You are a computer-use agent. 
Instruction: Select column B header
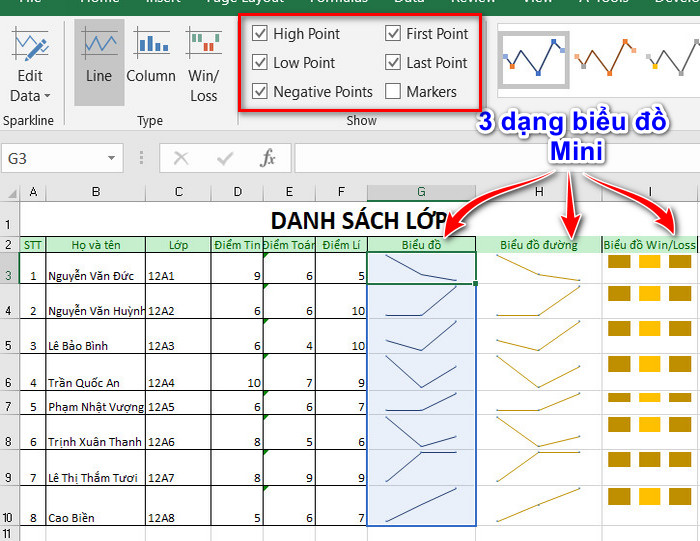(96, 192)
